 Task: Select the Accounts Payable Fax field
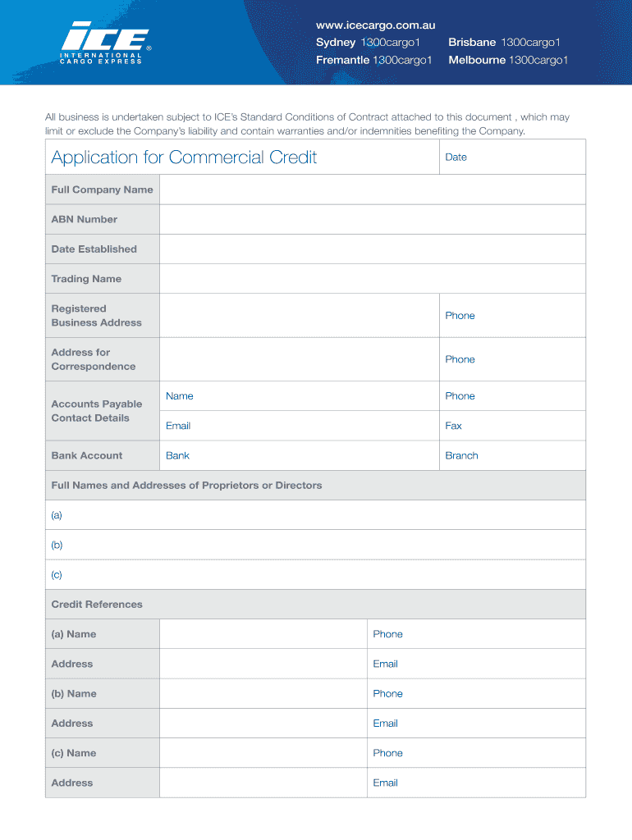(x=525, y=426)
